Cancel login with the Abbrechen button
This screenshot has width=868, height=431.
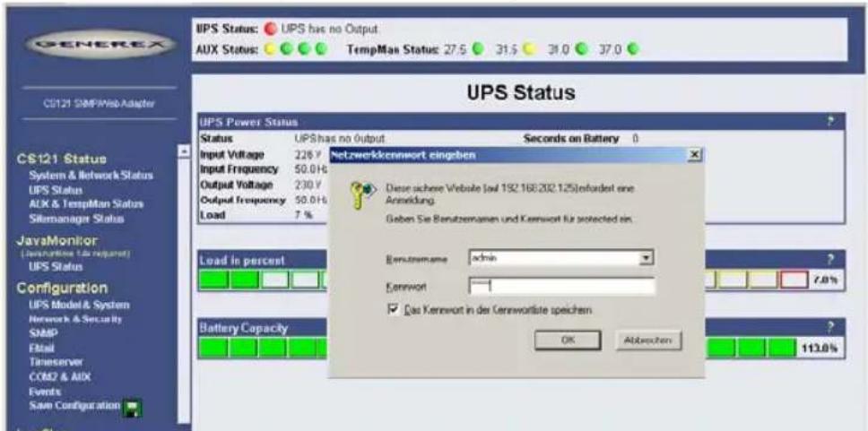coord(647,340)
